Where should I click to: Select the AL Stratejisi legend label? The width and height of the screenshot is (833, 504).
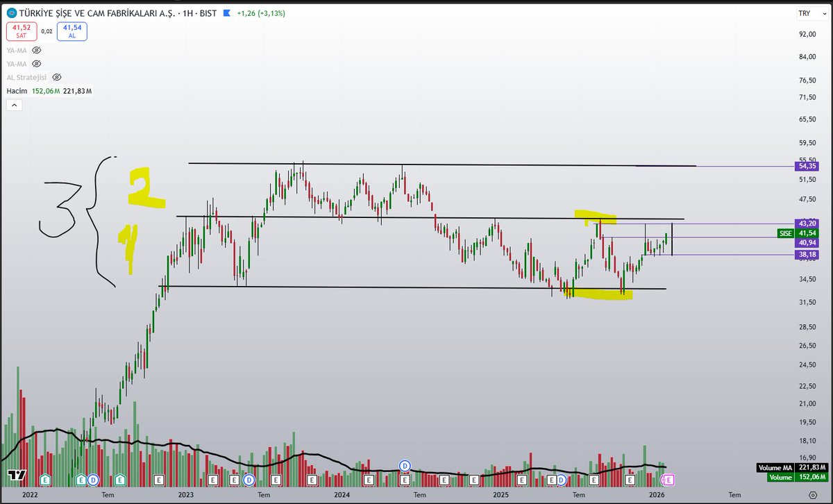coord(28,77)
